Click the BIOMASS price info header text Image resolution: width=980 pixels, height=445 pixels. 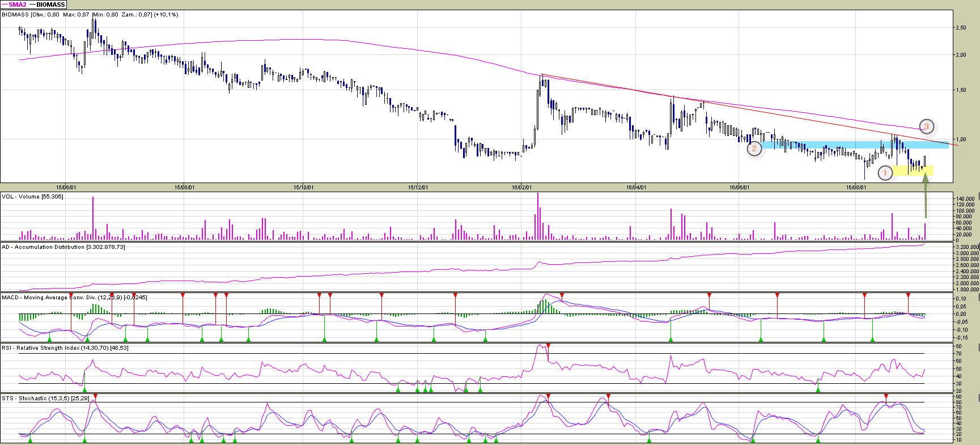point(90,15)
